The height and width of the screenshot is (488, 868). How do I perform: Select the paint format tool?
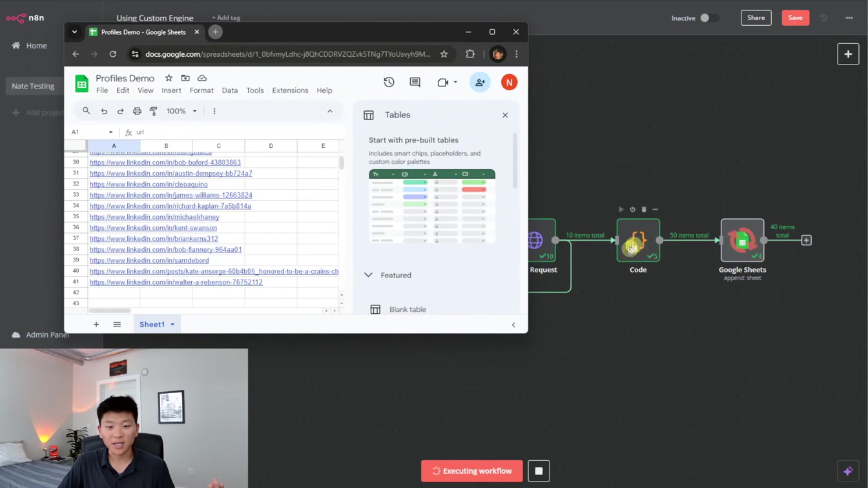tap(153, 111)
